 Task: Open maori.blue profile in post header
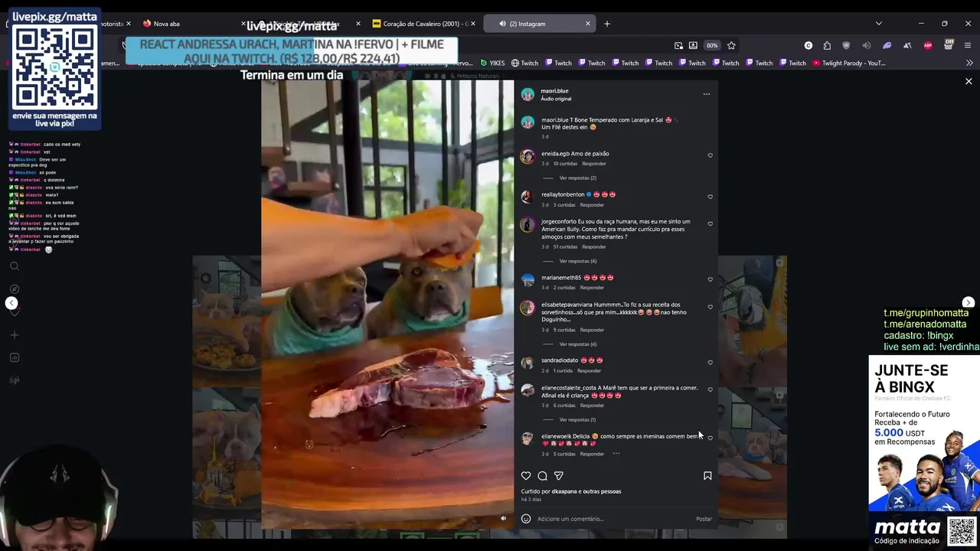pos(554,91)
